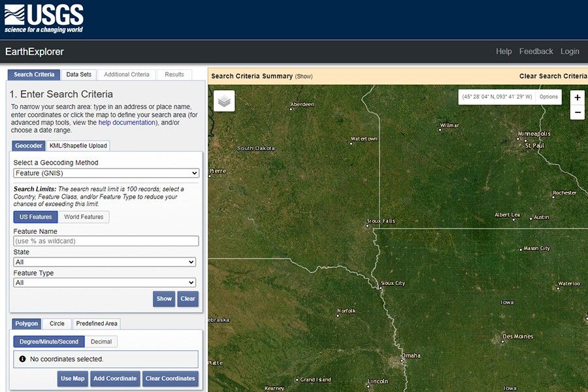Zoom in using the plus icon
The image size is (588, 392).
(x=577, y=96)
